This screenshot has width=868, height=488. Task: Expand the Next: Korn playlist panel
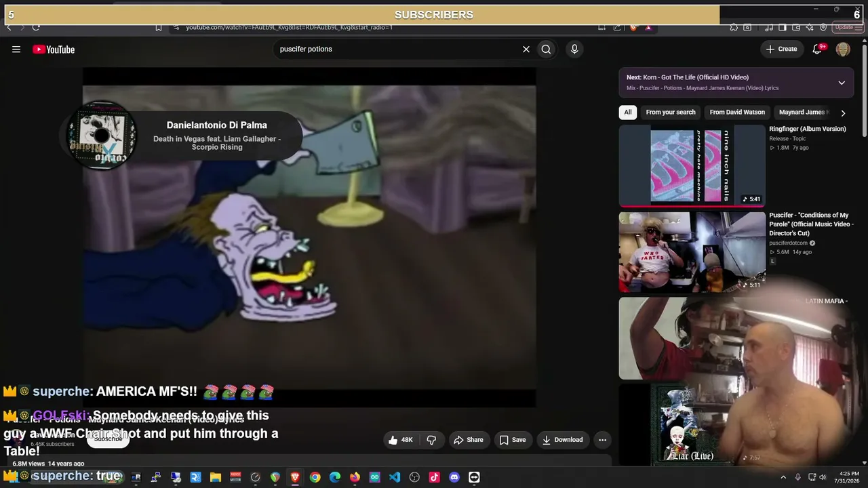click(x=842, y=83)
